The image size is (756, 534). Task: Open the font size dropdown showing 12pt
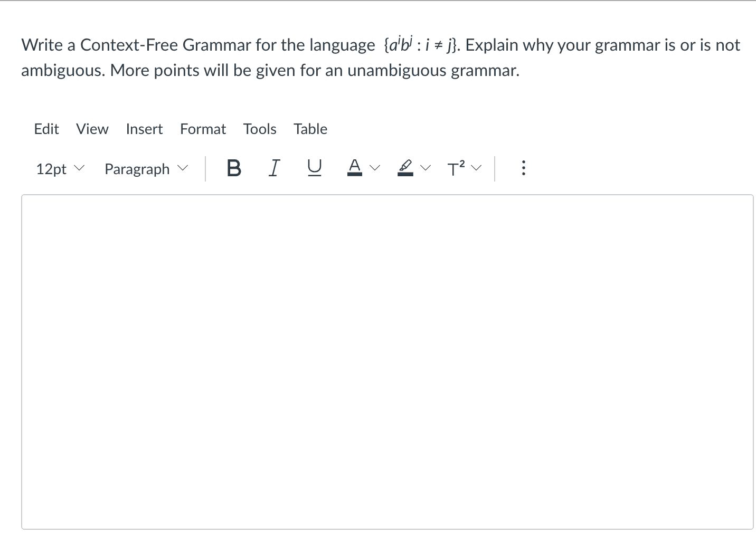click(59, 169)
